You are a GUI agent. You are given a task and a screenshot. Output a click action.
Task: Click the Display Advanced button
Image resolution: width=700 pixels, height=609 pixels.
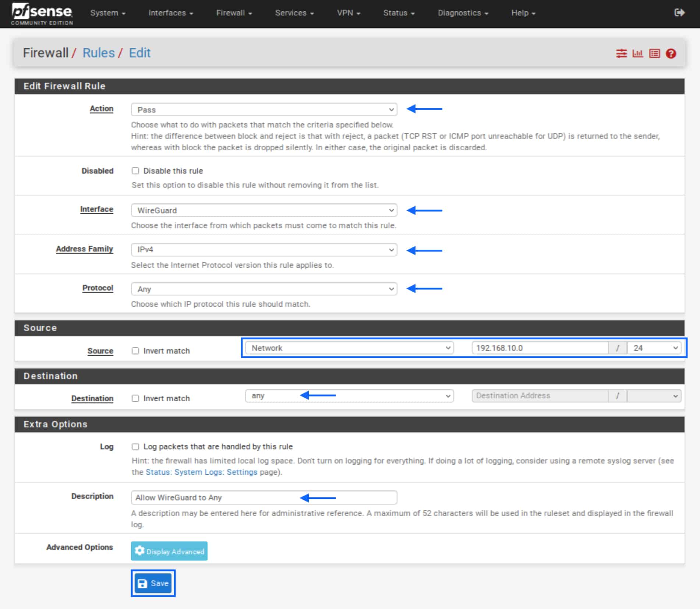(169, 551)
